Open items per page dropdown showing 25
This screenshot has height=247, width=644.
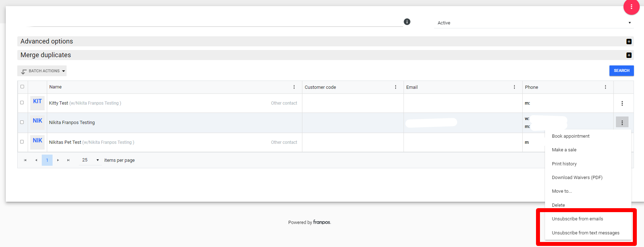click(x=90, y=160)
